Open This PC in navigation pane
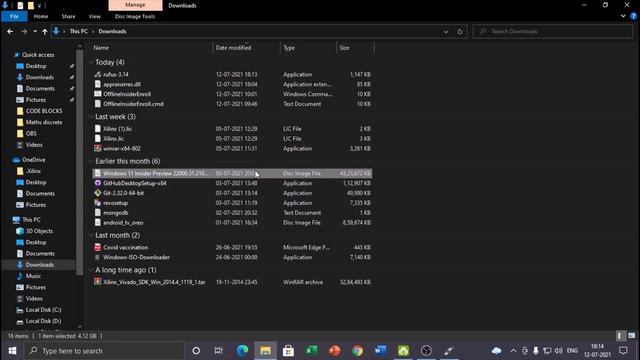This screenshot has height=360, width=640. pos(31,220)
